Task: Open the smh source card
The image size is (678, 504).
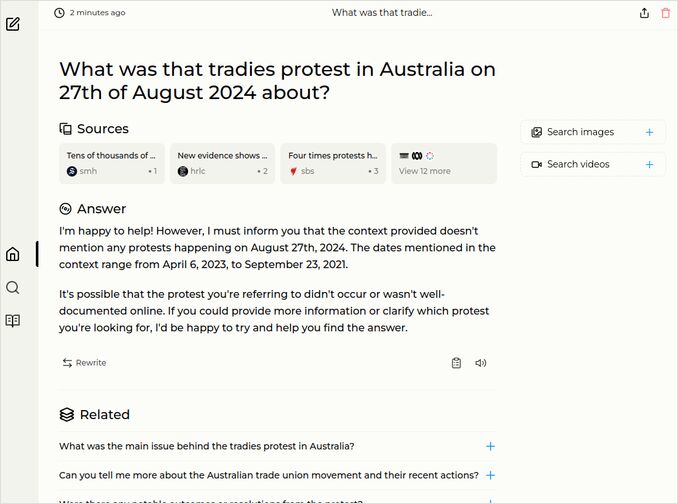Action: [112, 163]
